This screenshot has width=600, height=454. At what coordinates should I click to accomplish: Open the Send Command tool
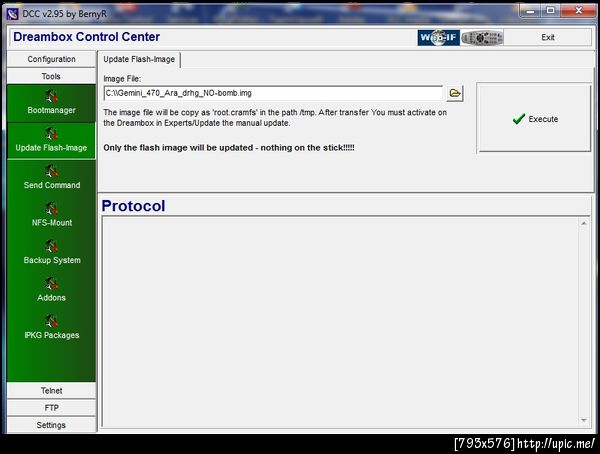click(x=51, y=178)
